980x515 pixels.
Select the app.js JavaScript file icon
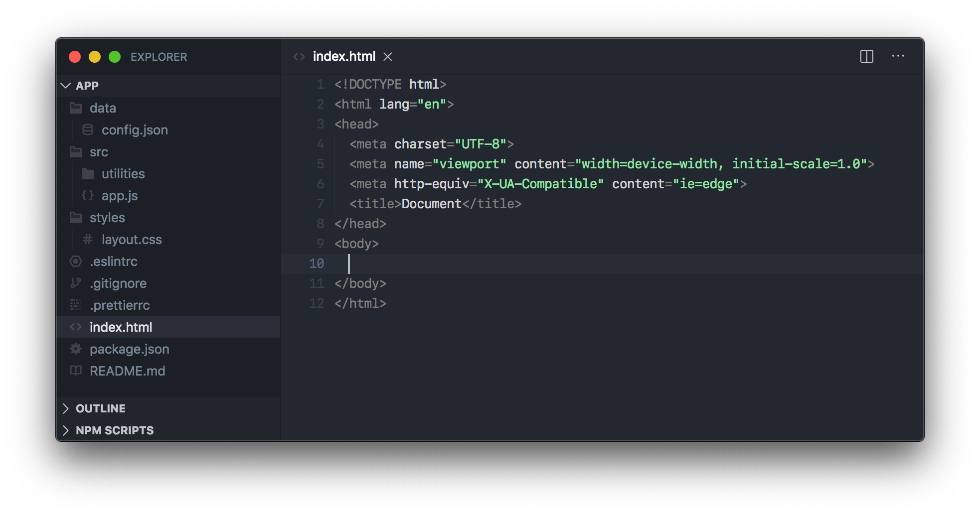88,195
